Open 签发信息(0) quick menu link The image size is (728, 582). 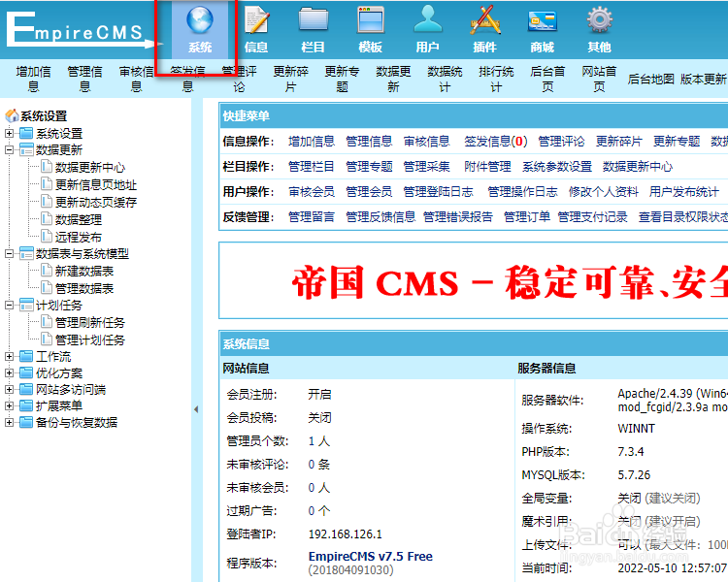click(496, 141)
